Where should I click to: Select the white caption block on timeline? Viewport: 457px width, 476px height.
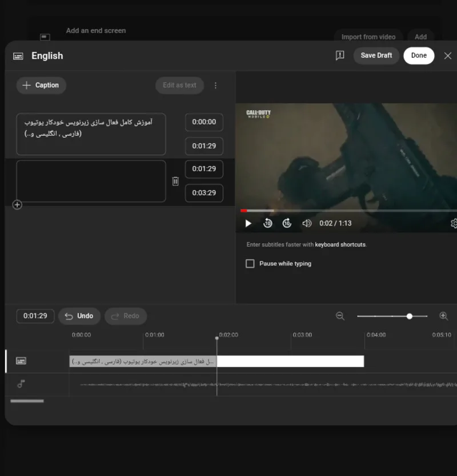coord(291,361)
